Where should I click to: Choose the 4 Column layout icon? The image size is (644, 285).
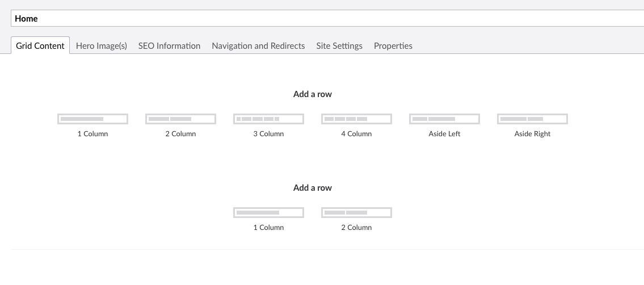point(356,119)
